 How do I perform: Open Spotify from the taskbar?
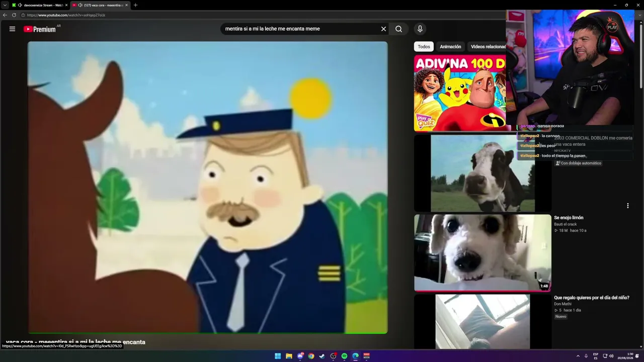pyautogui.click(x=344, y=356)
